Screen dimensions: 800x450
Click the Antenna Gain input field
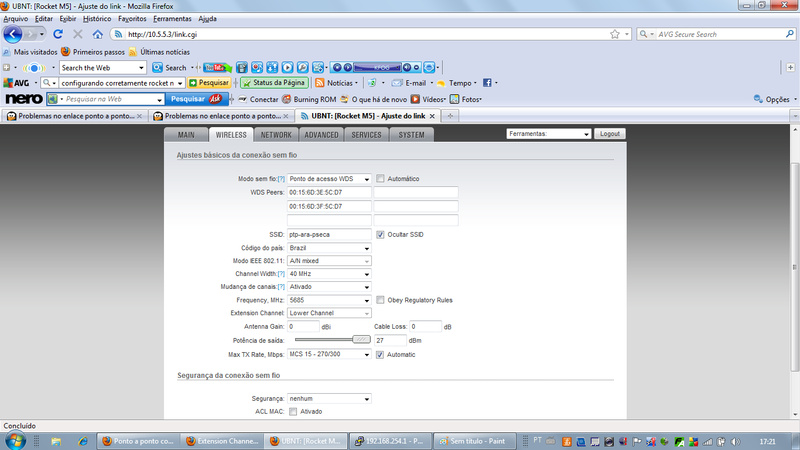coord(304,327)
